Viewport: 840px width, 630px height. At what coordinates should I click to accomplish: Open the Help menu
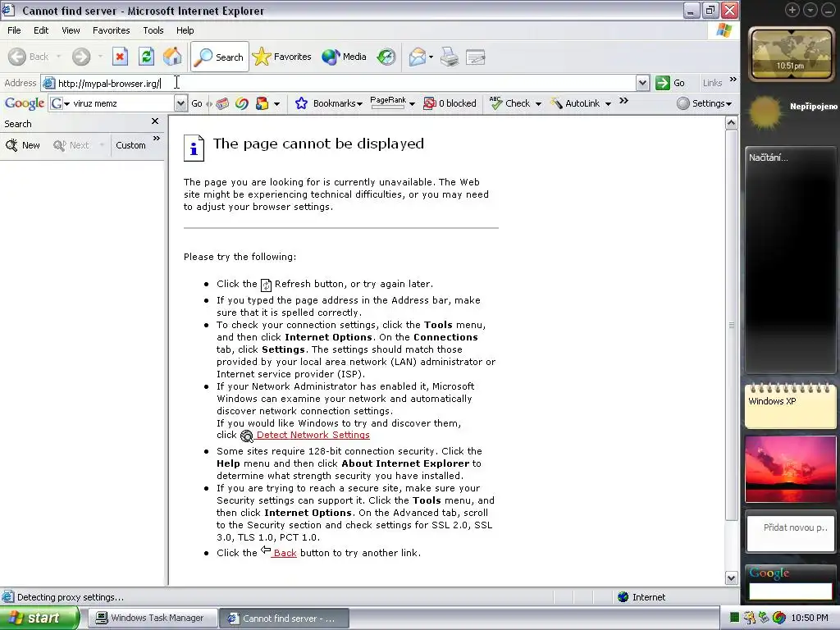pos(185,30)
